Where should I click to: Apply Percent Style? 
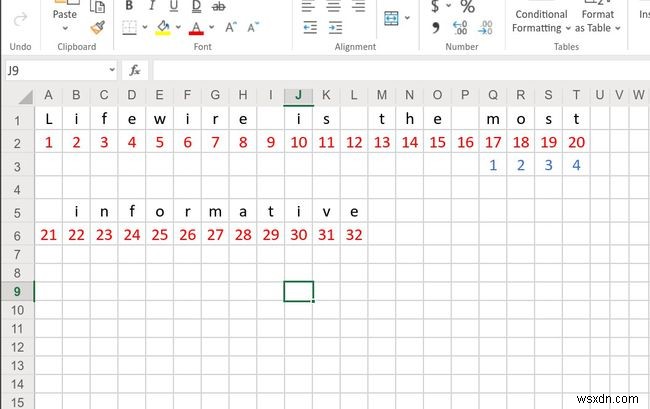(467, 6)
